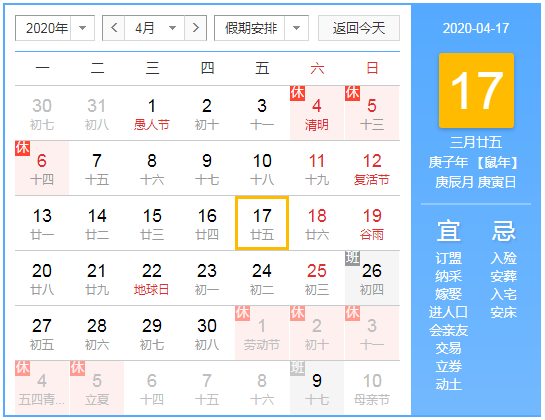545x420 pixels.
Task: Click 嫁娶 in the 宜 list
Action: 449,294
